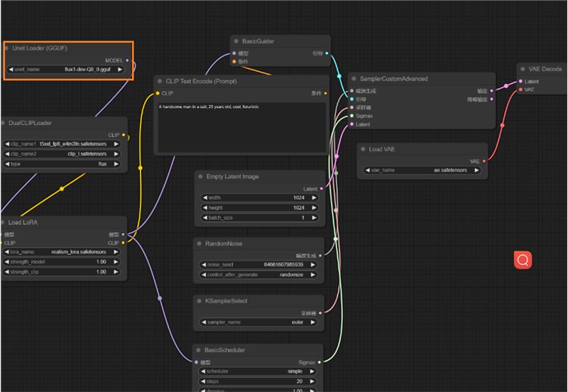Collapse the CLIP Text Encode node dot
This screenshot has width=568, height=392.
click(160, 81)
